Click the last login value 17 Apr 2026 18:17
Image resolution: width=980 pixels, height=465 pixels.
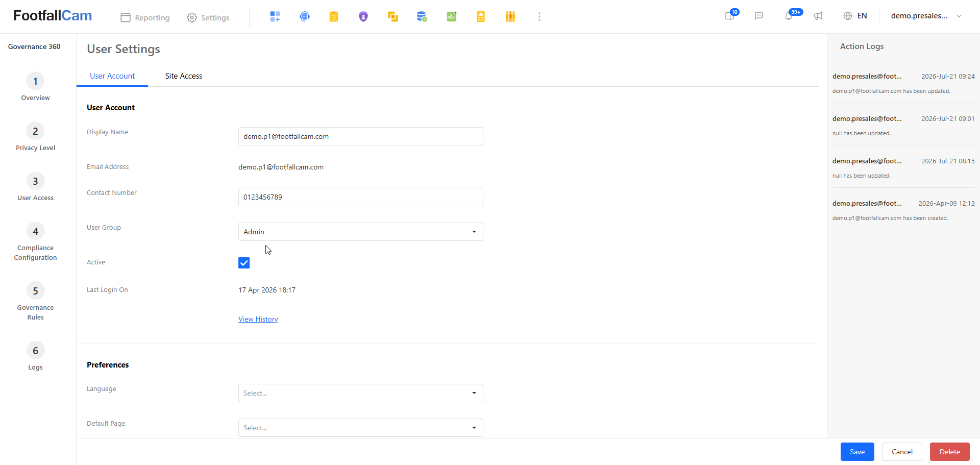click(x=267, y=290)
